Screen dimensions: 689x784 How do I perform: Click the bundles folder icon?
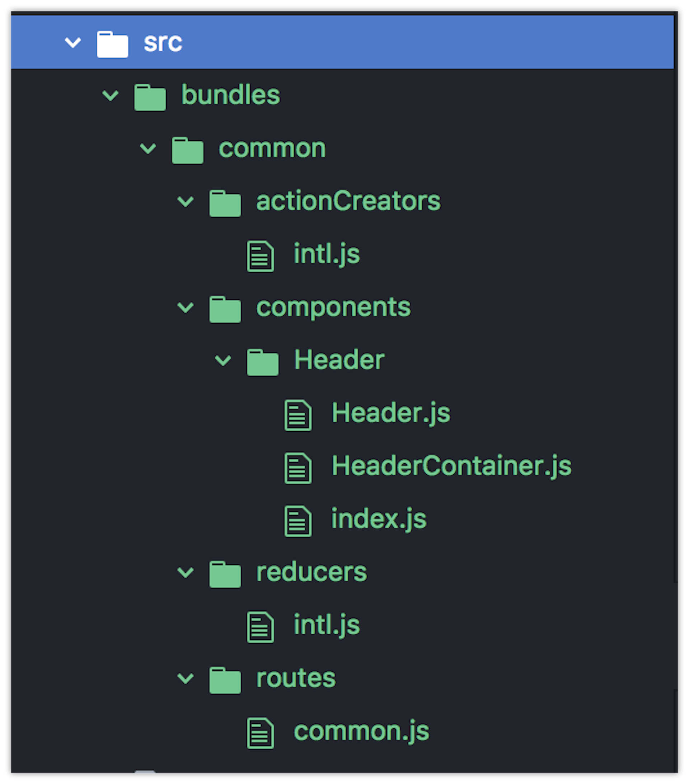click(x=150, y=96)
